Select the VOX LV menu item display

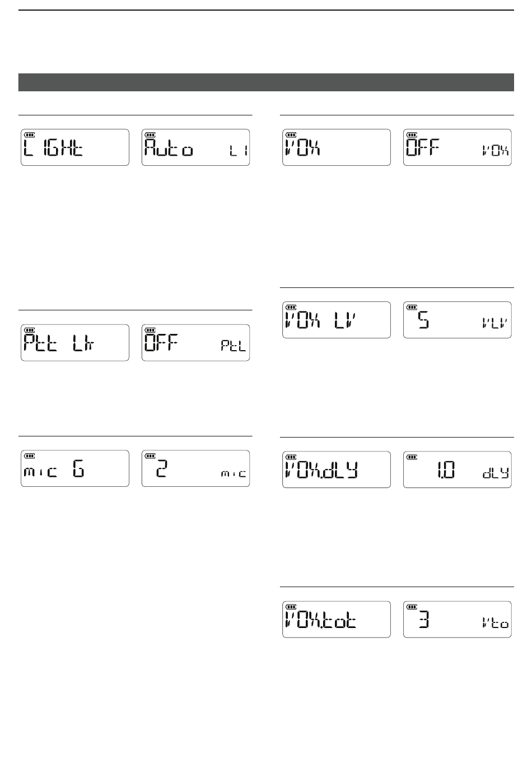point(337,320)
